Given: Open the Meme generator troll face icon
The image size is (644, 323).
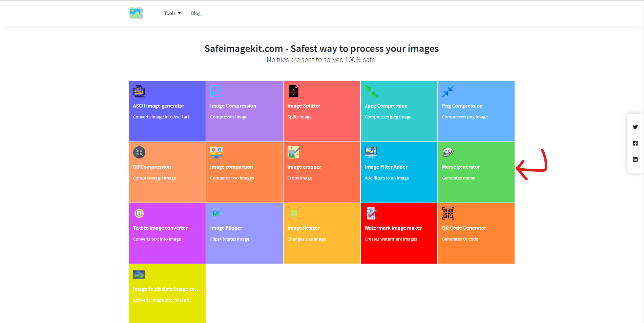Looking at the screenshot, I should tap(448, 152).
